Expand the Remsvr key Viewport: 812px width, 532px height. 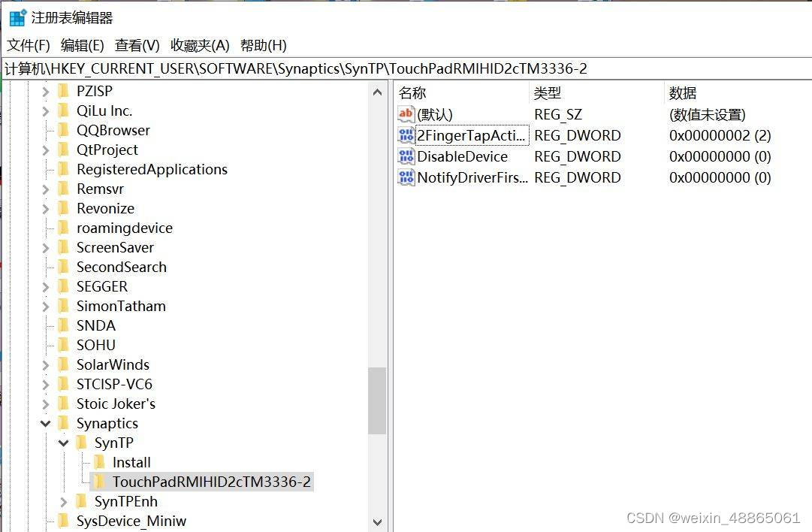(x=46, y=189)
